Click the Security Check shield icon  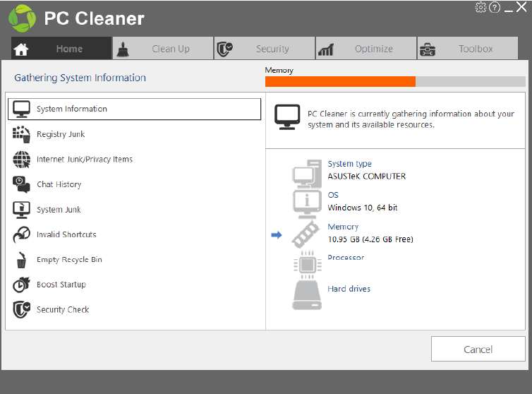21,310
